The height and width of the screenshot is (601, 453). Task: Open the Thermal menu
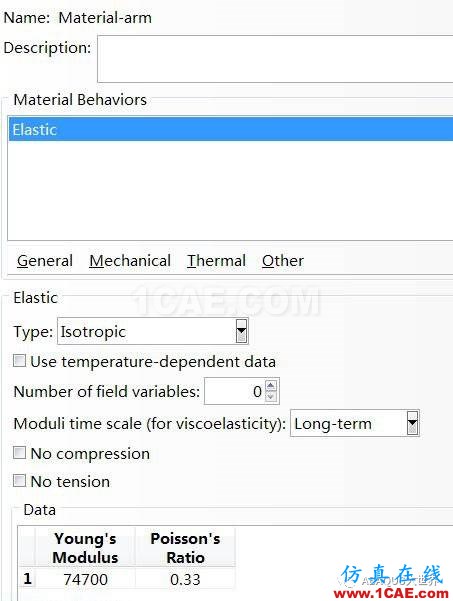[216, 261]
